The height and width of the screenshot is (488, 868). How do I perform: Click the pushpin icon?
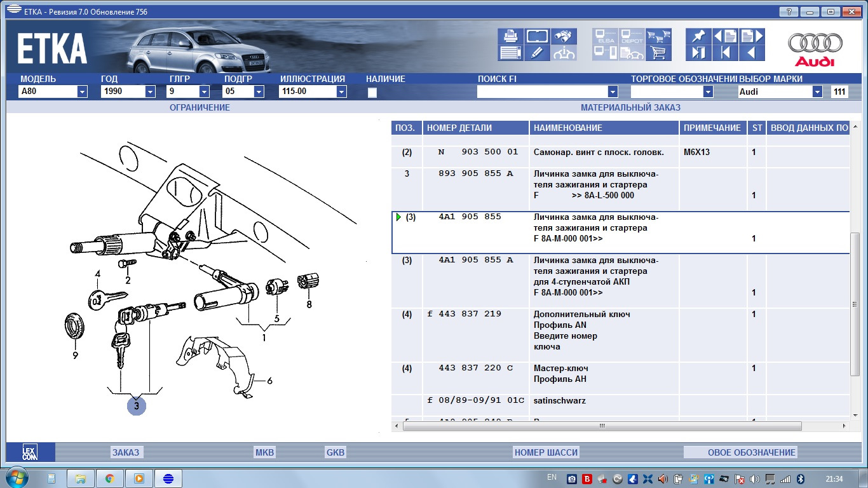(x=699, y=36)
